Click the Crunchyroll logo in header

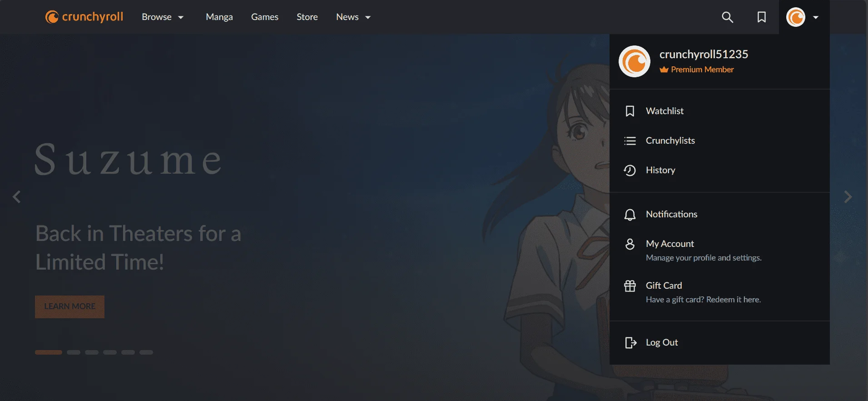pyautogui.click(x=84, y=17)
